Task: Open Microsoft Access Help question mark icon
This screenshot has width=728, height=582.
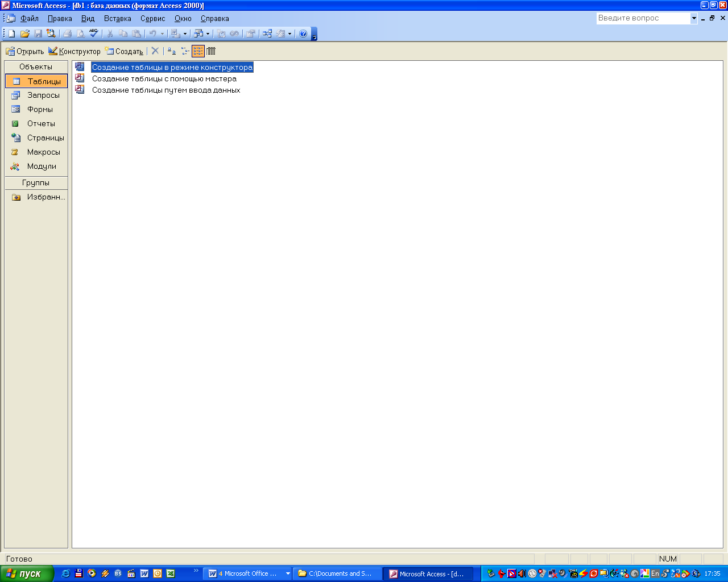Action: point(303,34)
